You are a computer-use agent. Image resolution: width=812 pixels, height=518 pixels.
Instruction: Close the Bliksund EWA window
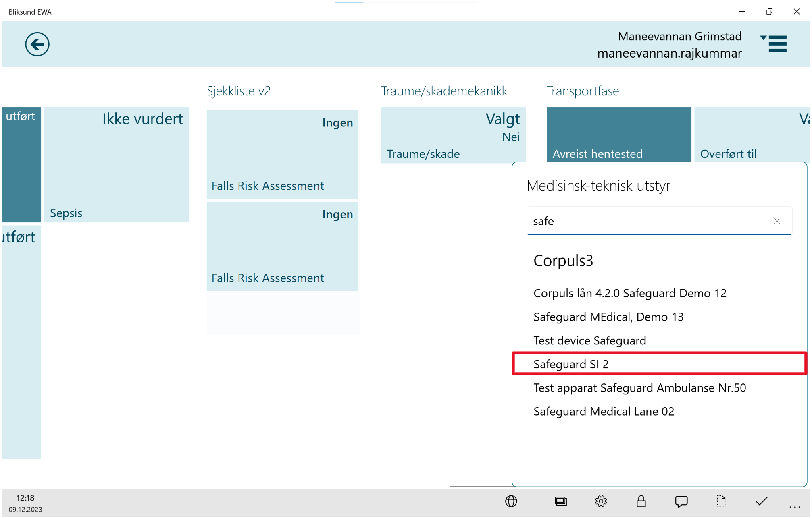[796, 12]
